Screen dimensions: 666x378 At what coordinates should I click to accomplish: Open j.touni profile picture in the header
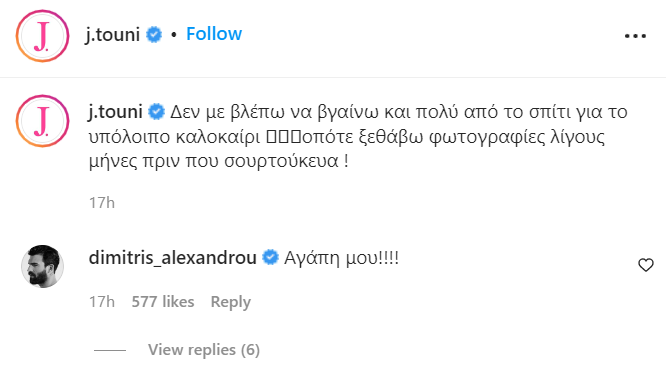click(42, 36)
